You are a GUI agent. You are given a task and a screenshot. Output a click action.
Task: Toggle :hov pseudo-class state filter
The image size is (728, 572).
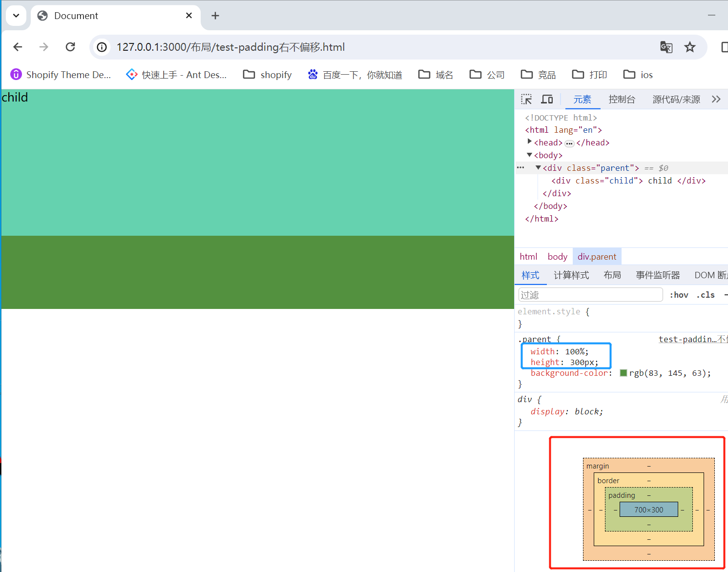coord(679,294)
